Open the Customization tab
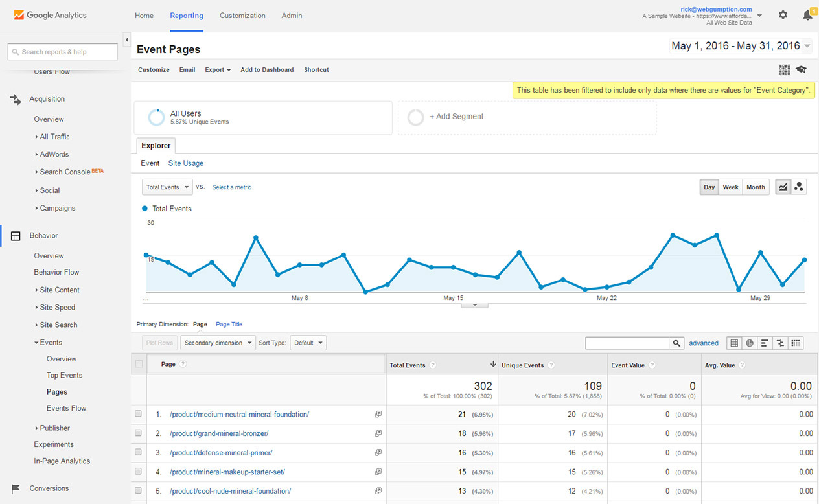Viewport: 819px width, 504px height. tap(242, 16)
